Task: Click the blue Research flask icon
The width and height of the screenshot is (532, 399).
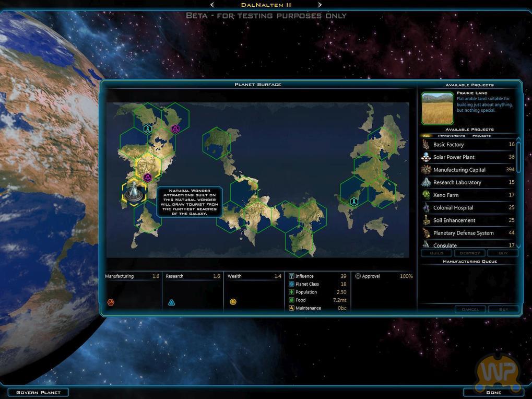Action: 171,302
